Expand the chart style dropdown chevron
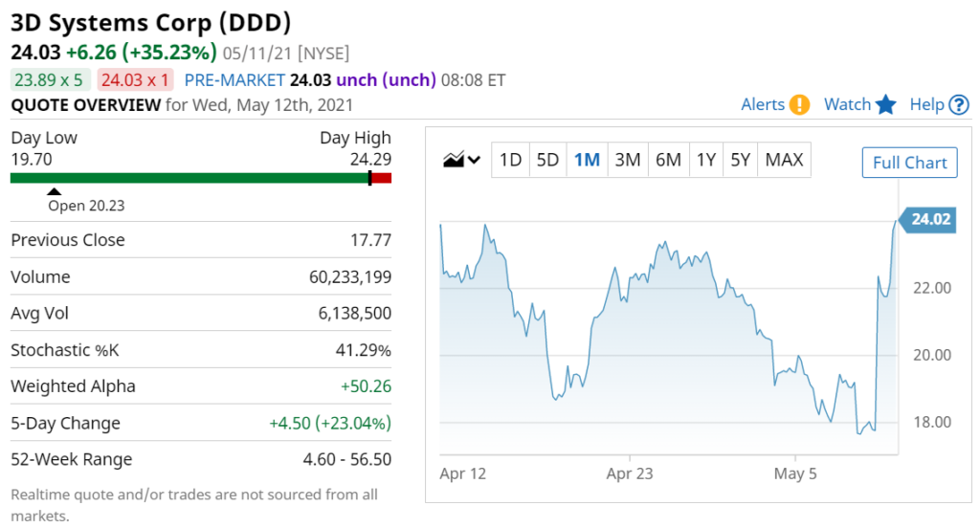Viewport: 980px width, 528px height. pos(475,160)
